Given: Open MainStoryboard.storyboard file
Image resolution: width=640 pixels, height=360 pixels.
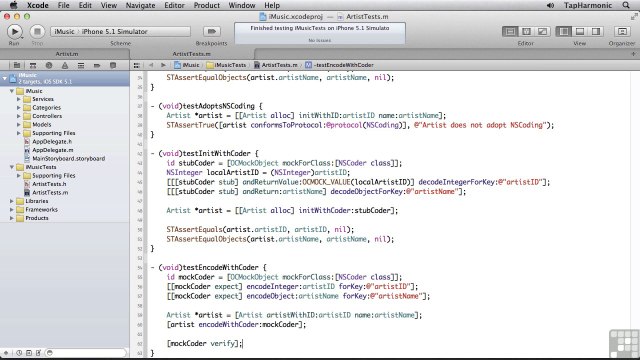Looking at the screenshot, I should 68,158.
